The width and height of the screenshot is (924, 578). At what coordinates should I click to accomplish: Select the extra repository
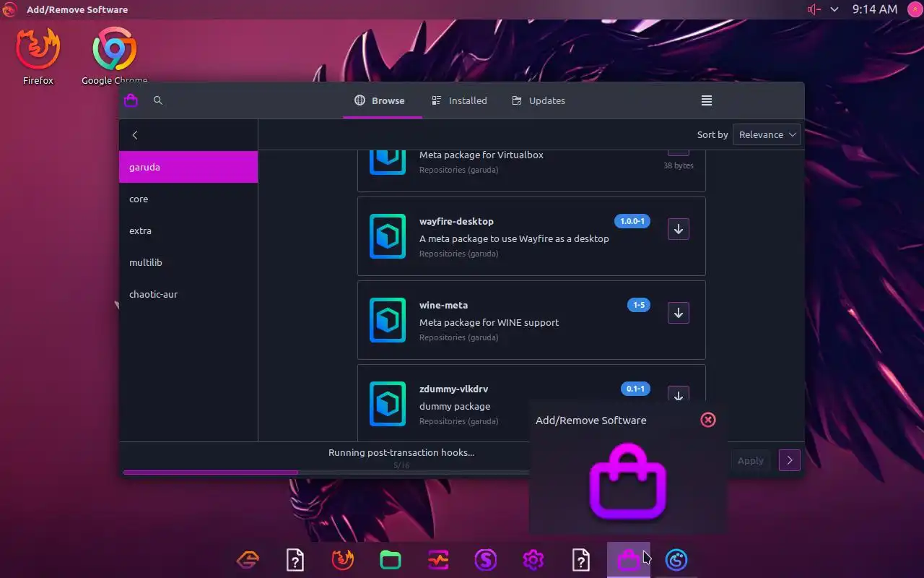tap(188, 230)
